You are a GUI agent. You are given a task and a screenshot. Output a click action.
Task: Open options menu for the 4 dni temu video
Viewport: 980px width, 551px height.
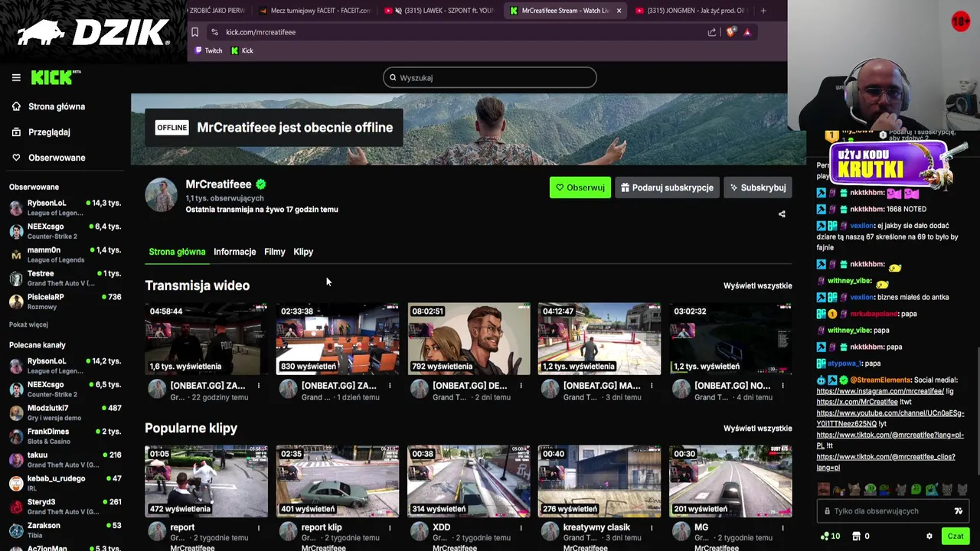782,386
